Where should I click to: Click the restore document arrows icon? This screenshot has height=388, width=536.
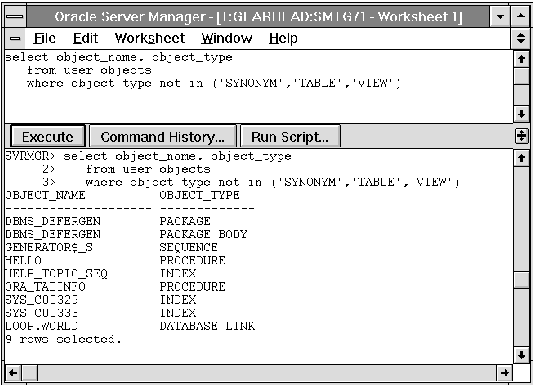point(521,38)
